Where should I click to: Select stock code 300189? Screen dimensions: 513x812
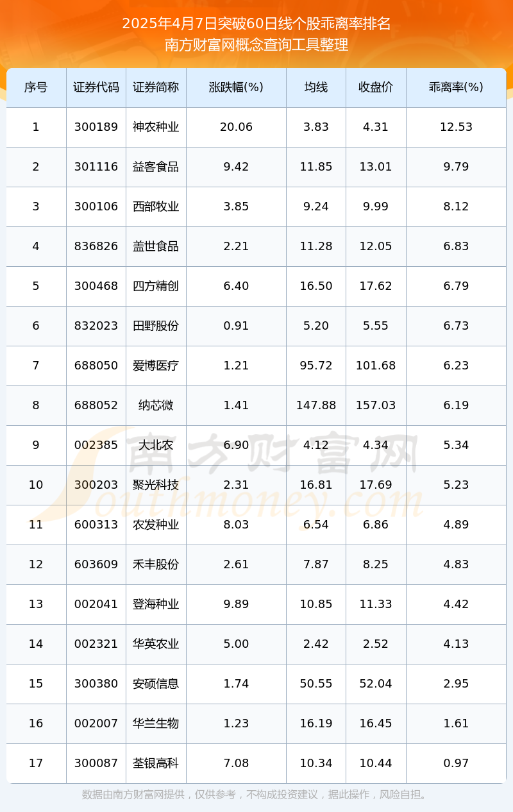[x=96, y=127]
